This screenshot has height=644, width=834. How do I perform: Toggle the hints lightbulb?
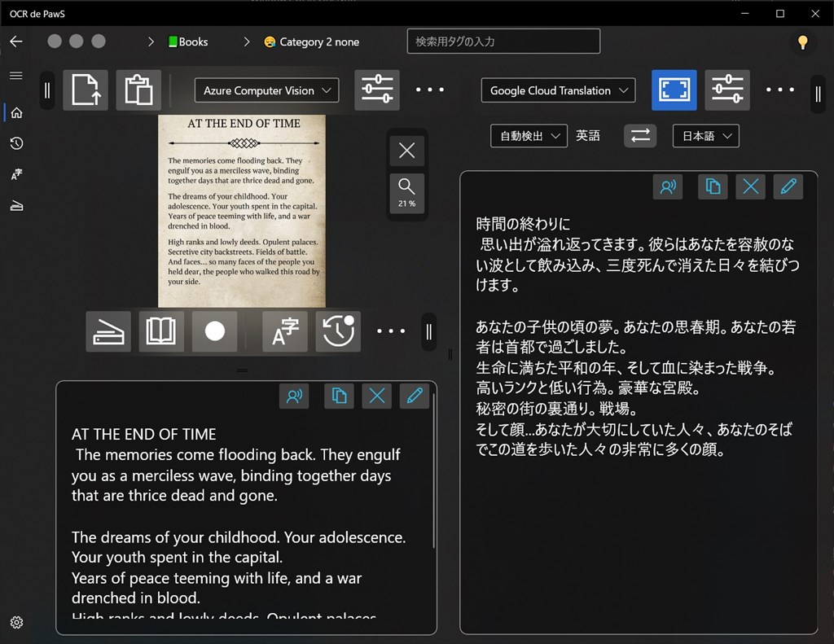coord(803,42)
